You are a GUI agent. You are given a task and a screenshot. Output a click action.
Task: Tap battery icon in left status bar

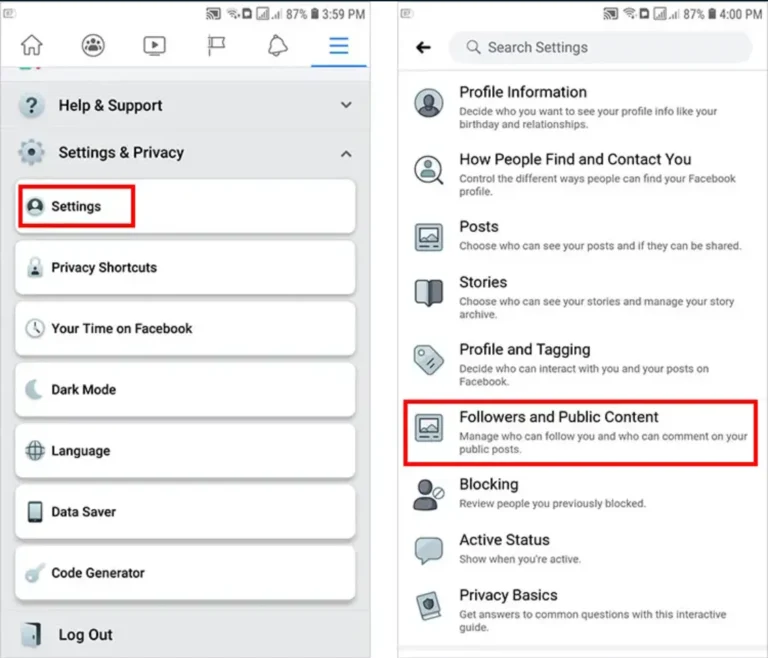314,14
